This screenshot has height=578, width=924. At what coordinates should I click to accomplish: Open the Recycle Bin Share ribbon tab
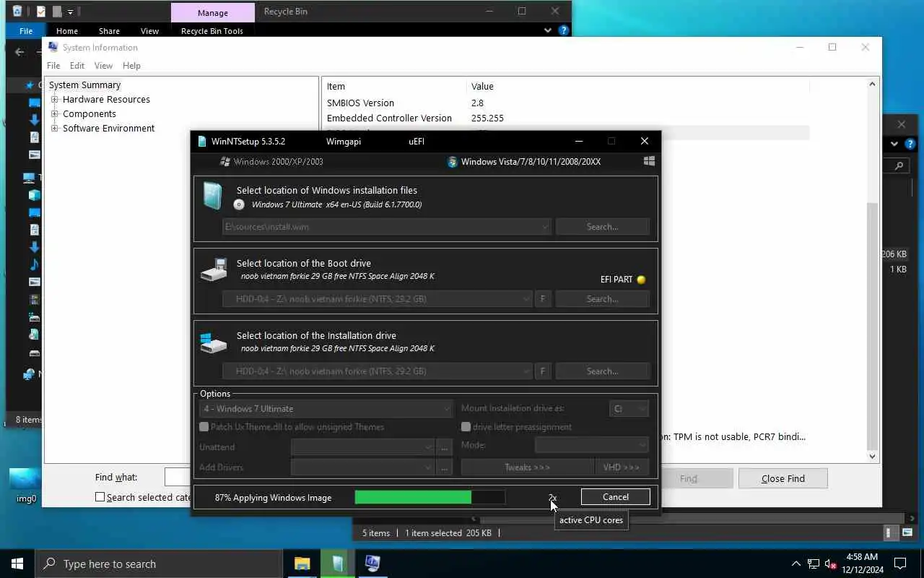[x=110, y=31]
